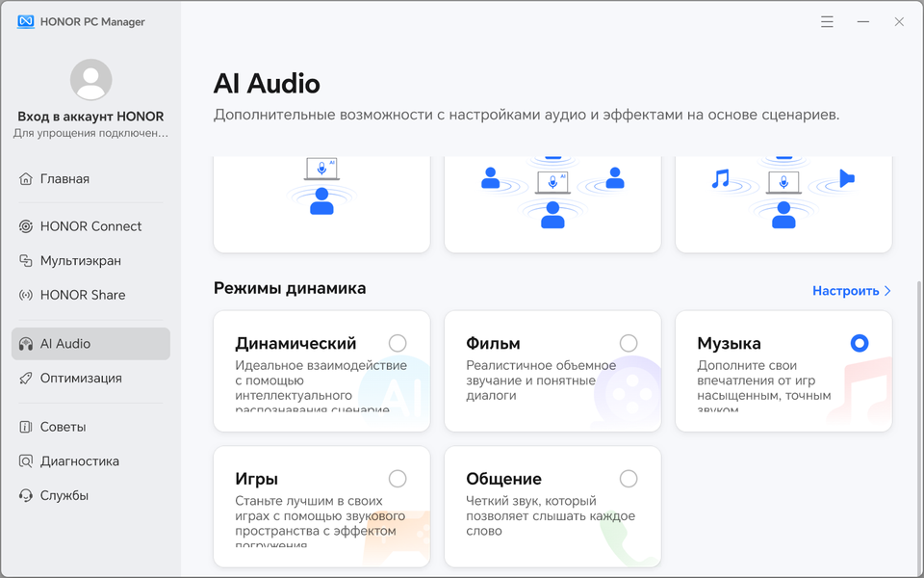
Task: Click the Динамический card title
Action: (295, 343)
